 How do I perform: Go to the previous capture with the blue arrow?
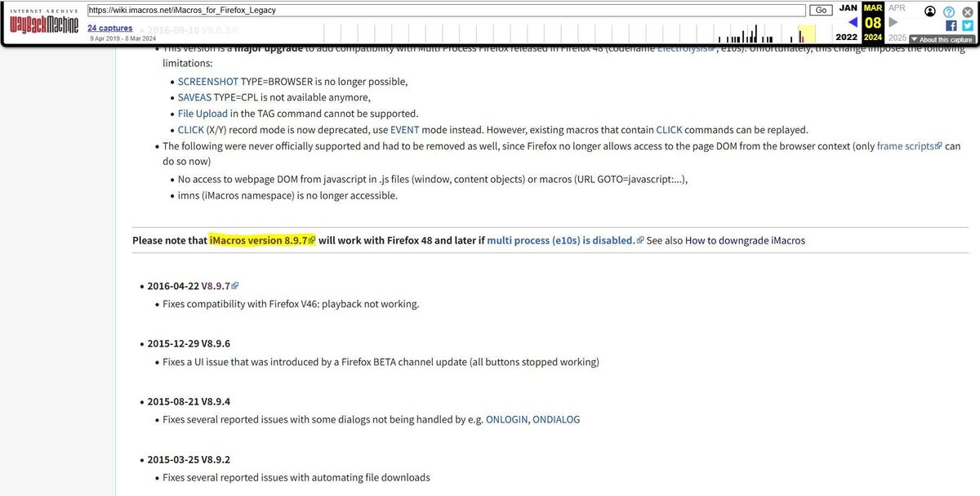(853, 24)
